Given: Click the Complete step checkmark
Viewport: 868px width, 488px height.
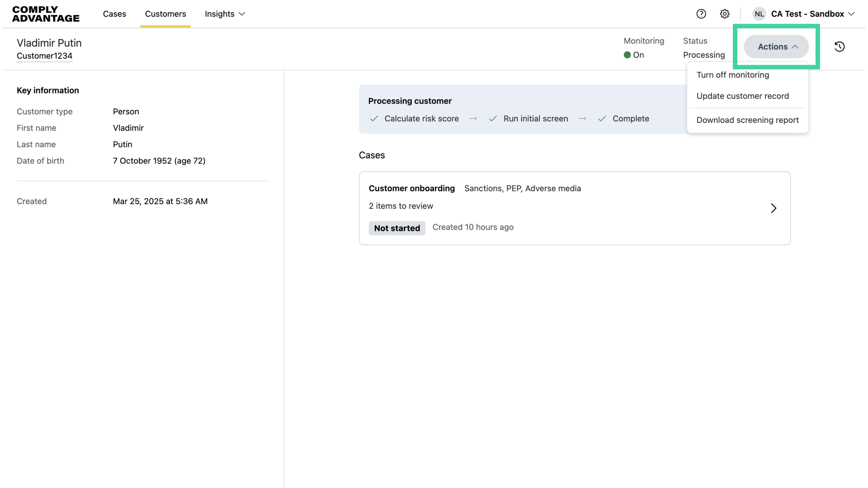Looking at the screenshot, I should click(602, 119).
